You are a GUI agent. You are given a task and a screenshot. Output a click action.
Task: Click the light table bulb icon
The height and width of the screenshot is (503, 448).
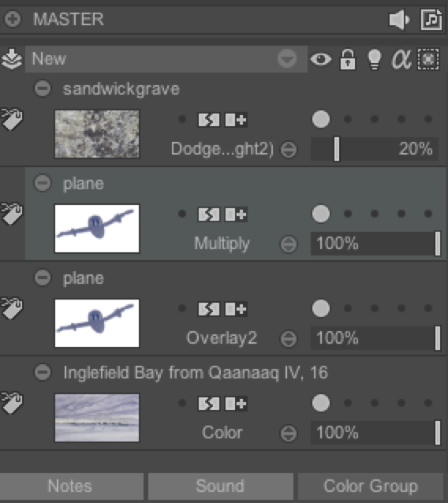[x=374, y=59]
